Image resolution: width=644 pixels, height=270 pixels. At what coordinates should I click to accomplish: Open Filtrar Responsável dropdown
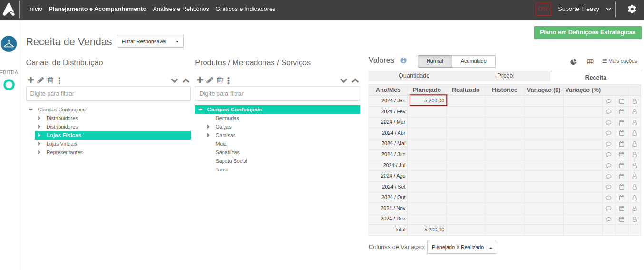pos(150,41)
